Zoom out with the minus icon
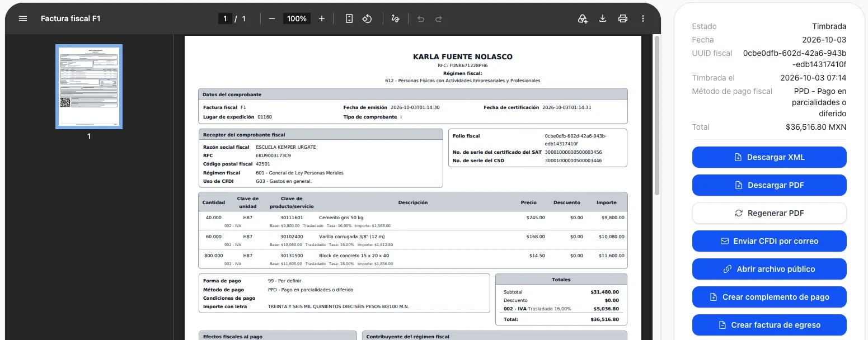The height and width of the screenshot is (340, 868). [272, 18]
